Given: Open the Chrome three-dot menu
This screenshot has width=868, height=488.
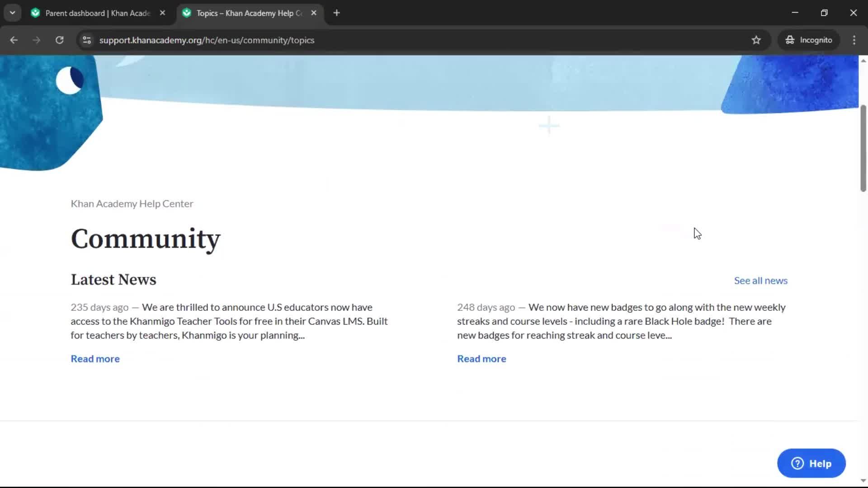Looking at the screenshot, I should [x=854, y=40].
